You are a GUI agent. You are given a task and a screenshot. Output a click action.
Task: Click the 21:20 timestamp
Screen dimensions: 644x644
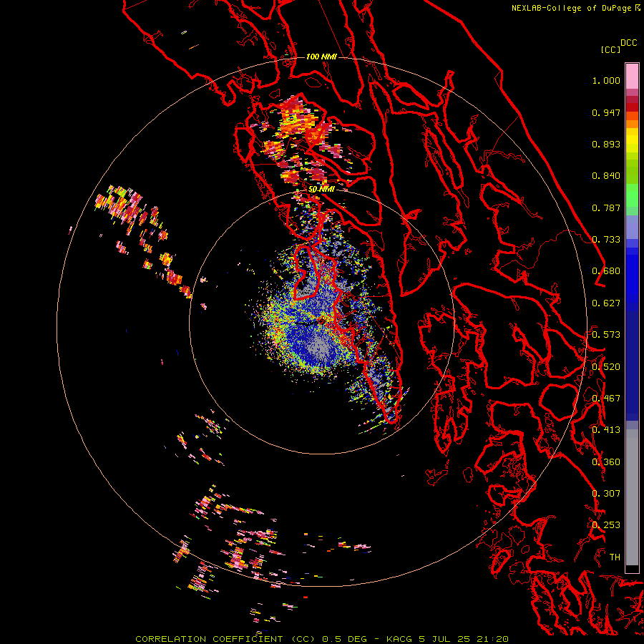click(493, 639)
